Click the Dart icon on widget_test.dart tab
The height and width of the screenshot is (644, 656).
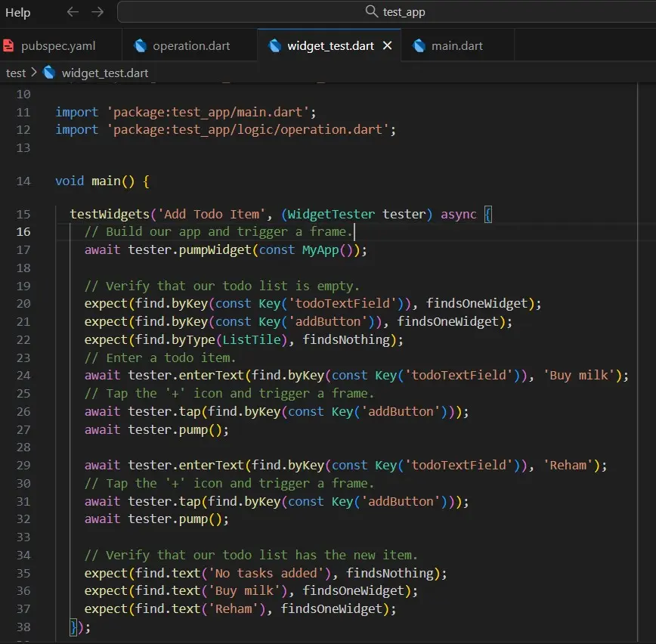point(276,45)
